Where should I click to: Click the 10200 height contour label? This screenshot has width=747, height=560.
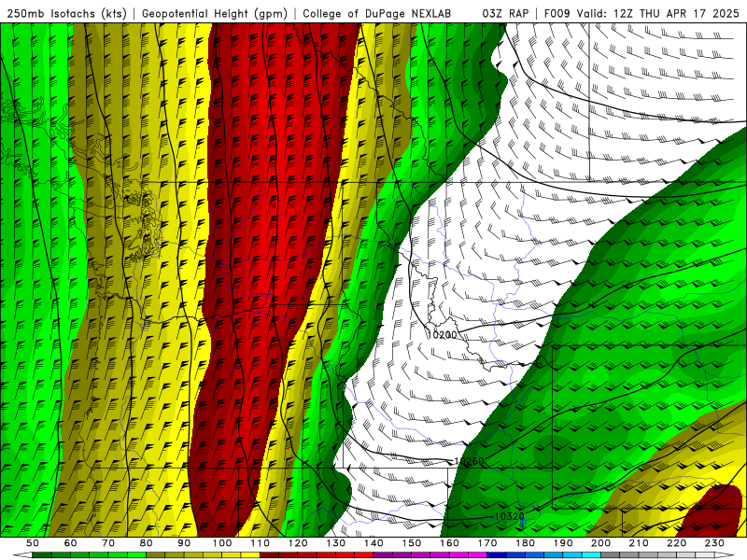(x=442, y=335)
